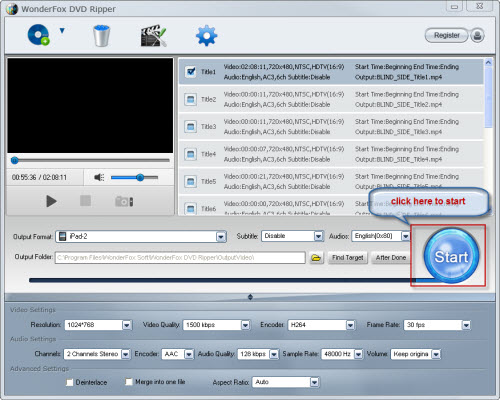Click the volume slider handle

(140, 177)
